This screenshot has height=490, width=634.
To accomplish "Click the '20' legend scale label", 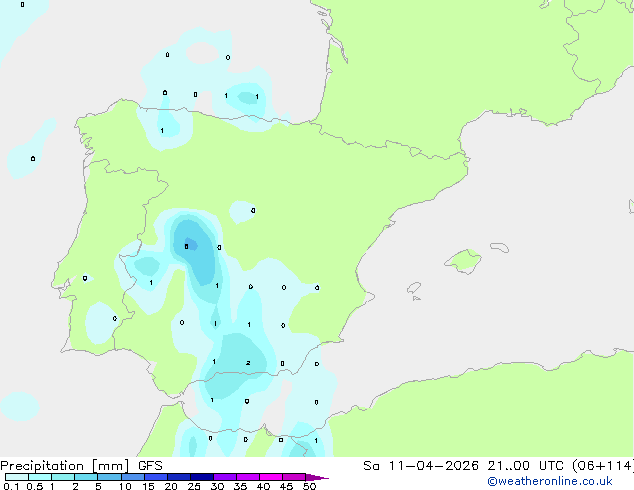I will [x=171, y=486].
